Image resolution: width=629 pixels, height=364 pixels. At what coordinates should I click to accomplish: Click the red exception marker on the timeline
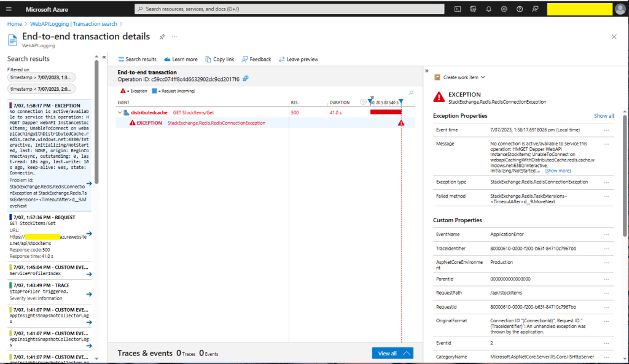401,123
